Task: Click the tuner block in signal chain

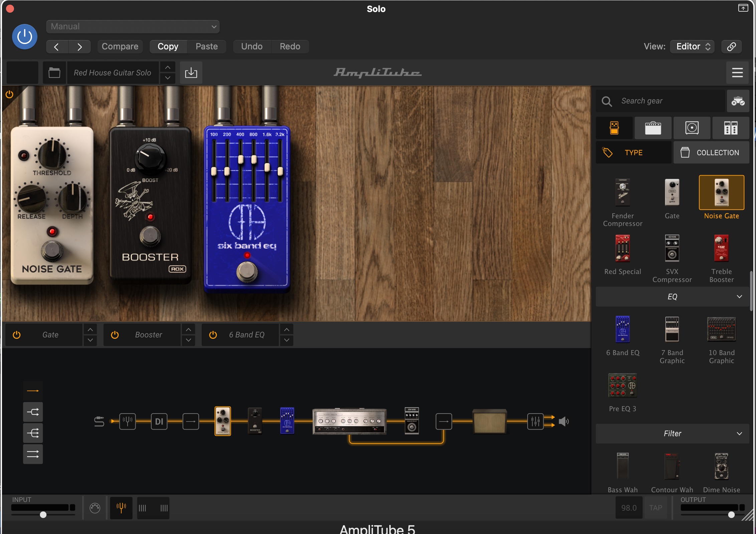Action: [128, 422]
